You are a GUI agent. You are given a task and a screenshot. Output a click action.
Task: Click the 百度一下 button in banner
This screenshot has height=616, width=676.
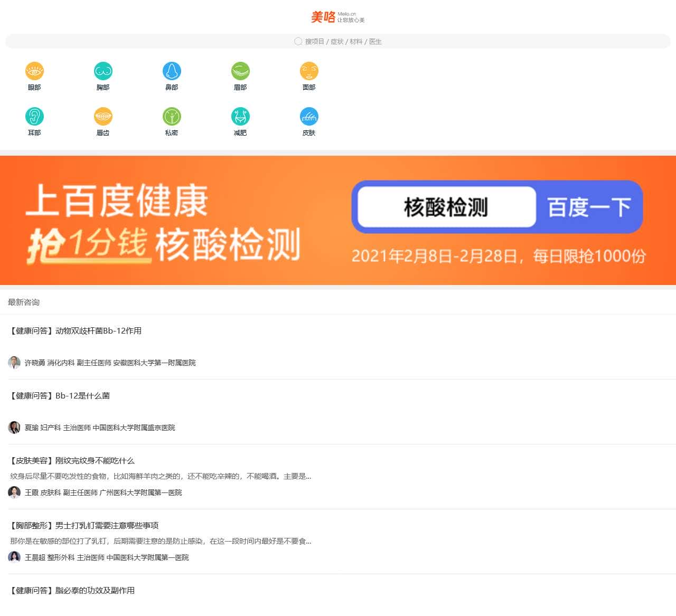(x=589, y=207)
